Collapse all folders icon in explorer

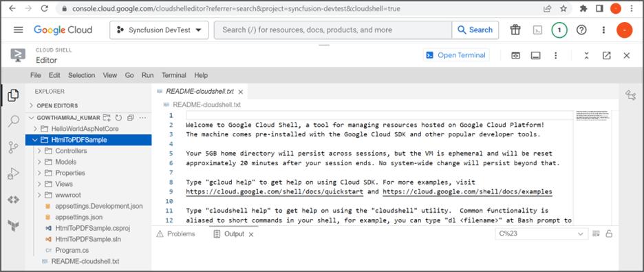pos(131,118)
